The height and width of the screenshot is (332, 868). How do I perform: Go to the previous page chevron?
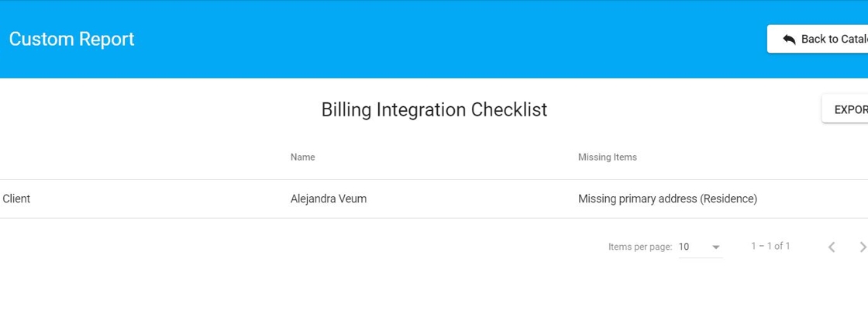click(832, 247)
